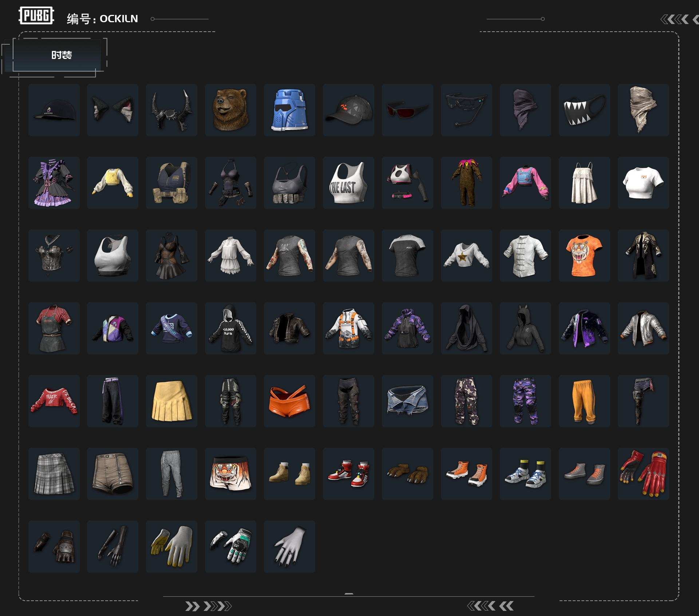The height and width of the screenshot is (616, 699).
Task: Pick the brown leather jacket
Action: [x=289, y=328]
